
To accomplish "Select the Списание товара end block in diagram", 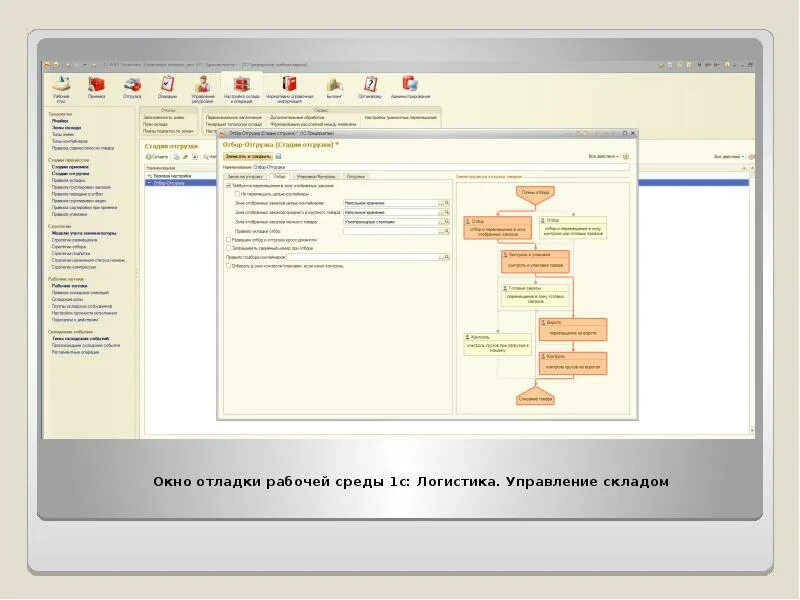I will point(535,397).
